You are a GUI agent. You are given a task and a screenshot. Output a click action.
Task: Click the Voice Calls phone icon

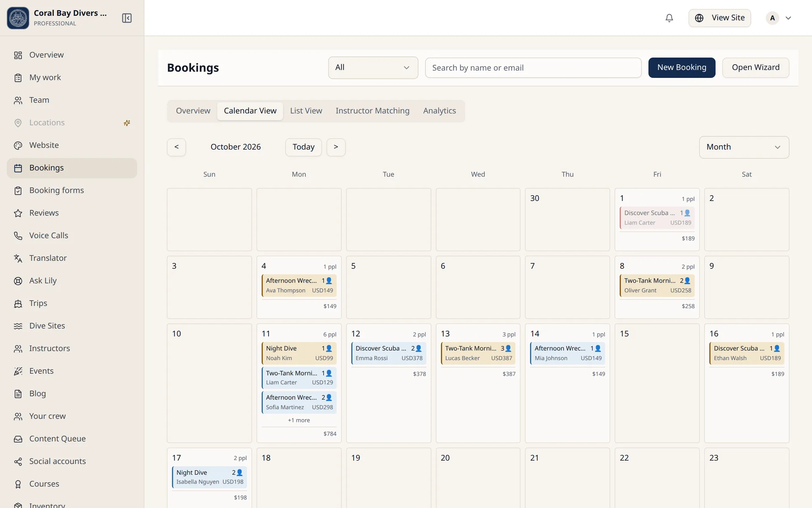click(x=18, y=236)
